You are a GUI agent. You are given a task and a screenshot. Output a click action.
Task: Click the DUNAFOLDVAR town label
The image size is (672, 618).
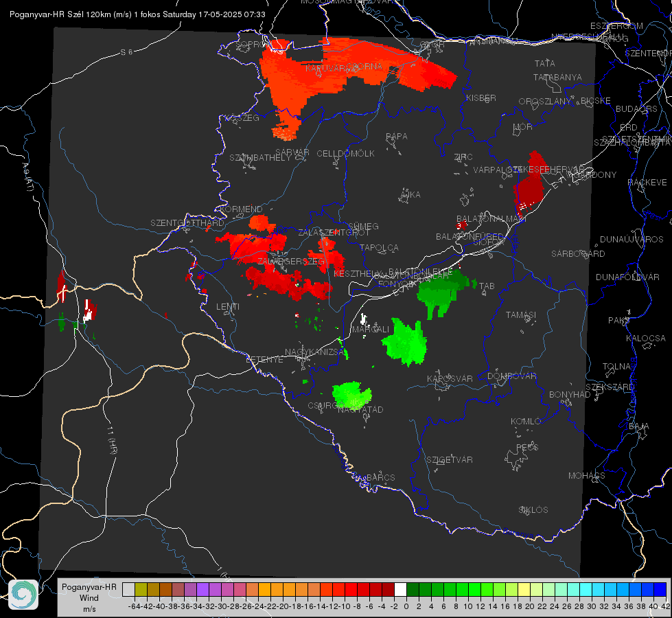[x=627, y=277]
